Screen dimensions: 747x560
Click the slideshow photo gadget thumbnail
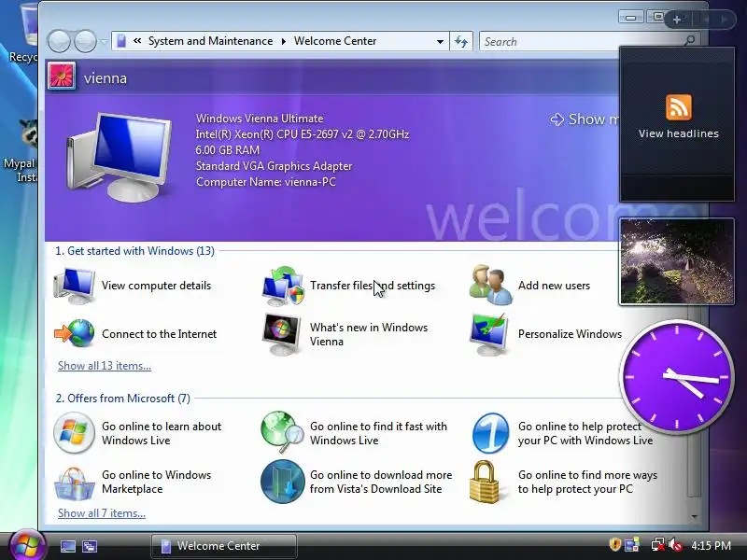676,261
